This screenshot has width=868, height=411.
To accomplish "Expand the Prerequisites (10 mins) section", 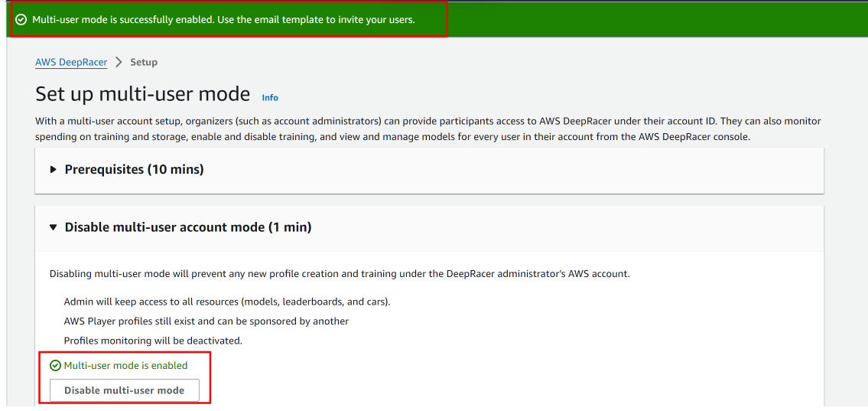I will point(54,169).
